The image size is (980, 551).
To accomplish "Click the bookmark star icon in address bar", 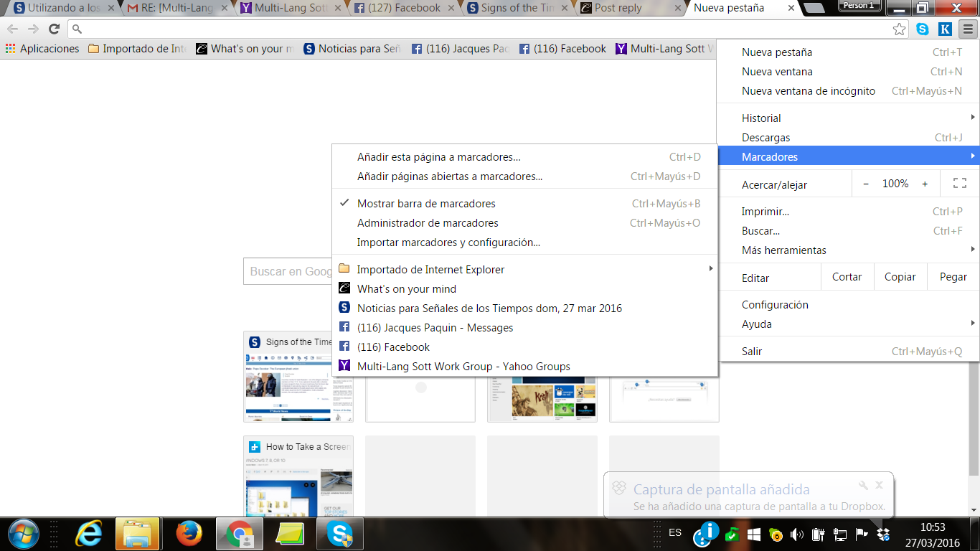I will click(899, 29).
